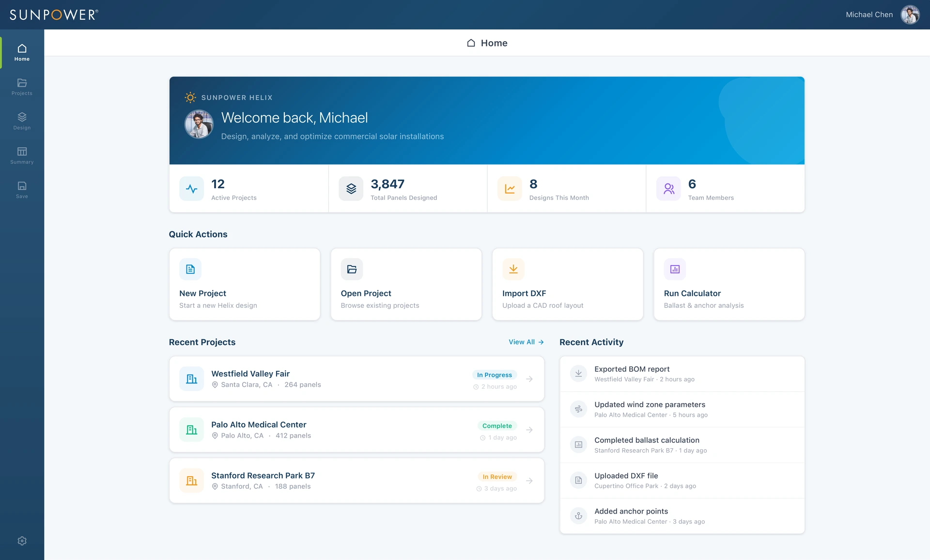Click the Palo Alto Medical Center building icon
The image size is (930, 560).
click(x=191, y=430)
